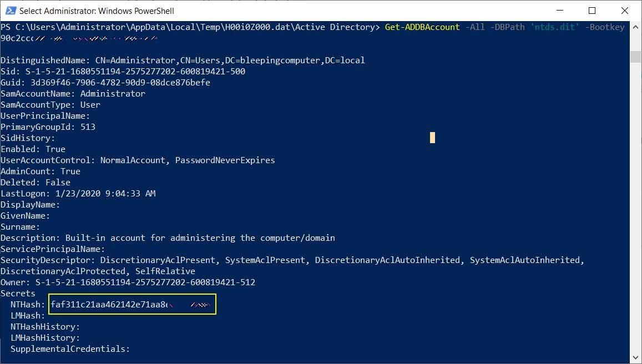Viewport: 642px width, 364px height.
Task: Click the UserPrincipalName: label
Action: [x=46, y=116]
